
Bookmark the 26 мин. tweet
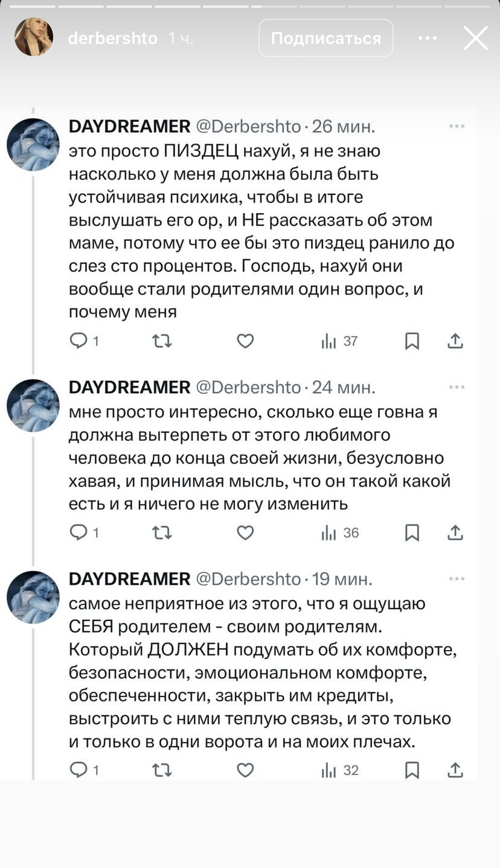(x=412, y=342)
